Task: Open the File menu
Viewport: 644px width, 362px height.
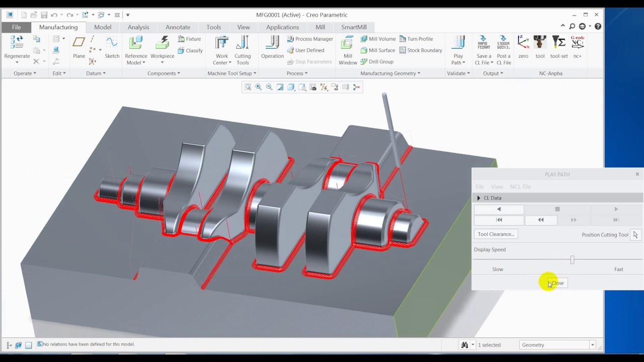Action: (16, 27)
